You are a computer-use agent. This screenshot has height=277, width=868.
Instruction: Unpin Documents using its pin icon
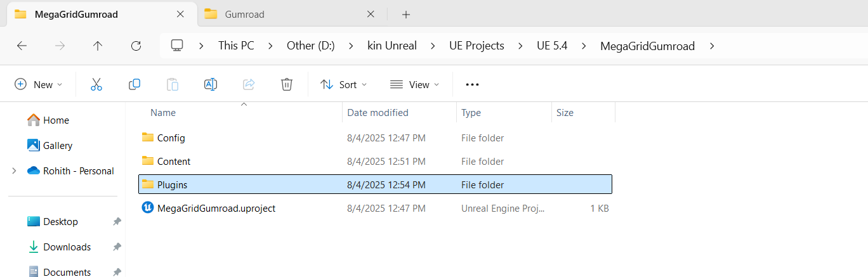point(117,272)
